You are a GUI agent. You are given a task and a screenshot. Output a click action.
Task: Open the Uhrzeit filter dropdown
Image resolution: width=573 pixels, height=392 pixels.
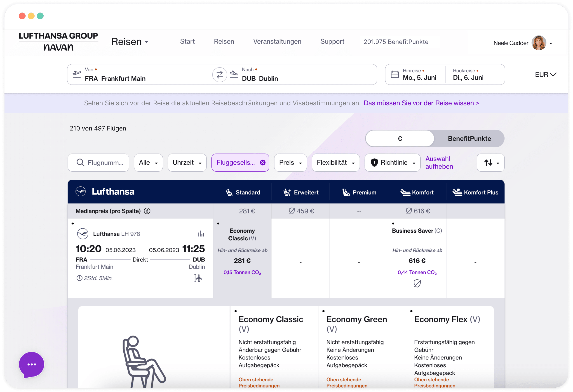[187, 162]
